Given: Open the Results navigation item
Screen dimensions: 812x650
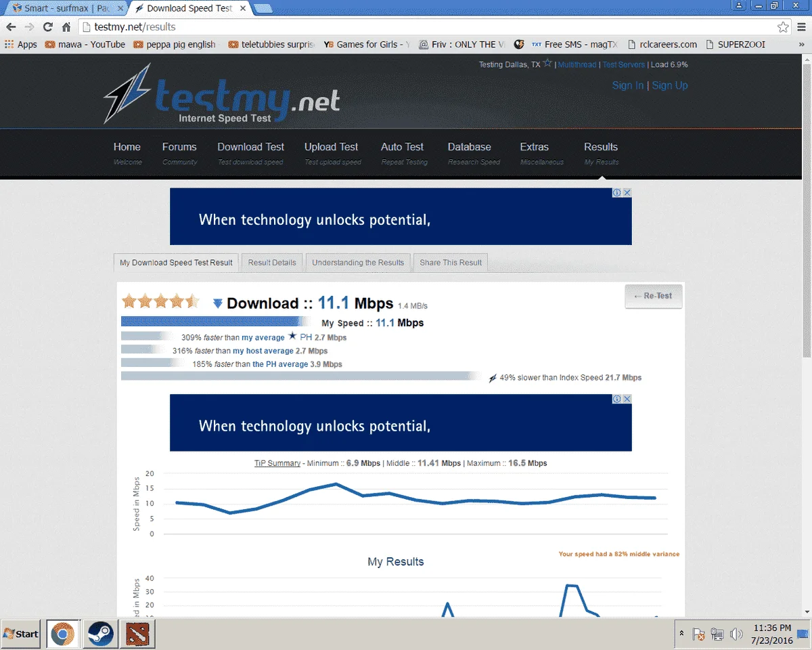Looking at the screenshot, I should coord(601,153).
